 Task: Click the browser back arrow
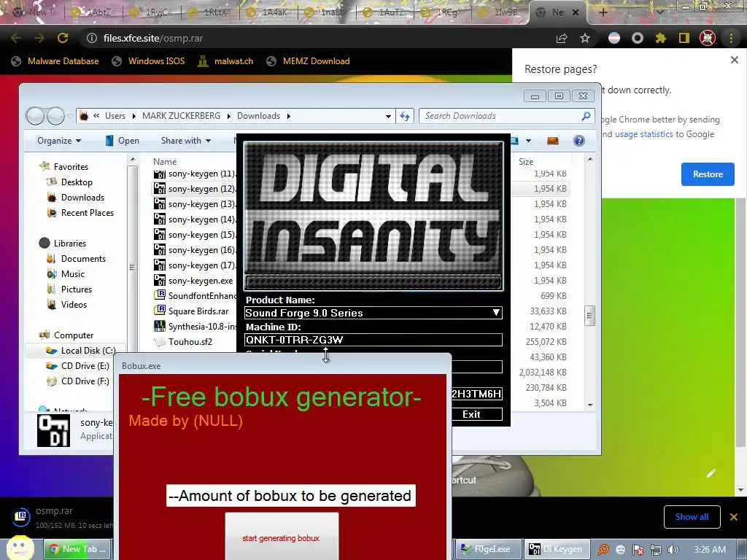tap(16, 38)
